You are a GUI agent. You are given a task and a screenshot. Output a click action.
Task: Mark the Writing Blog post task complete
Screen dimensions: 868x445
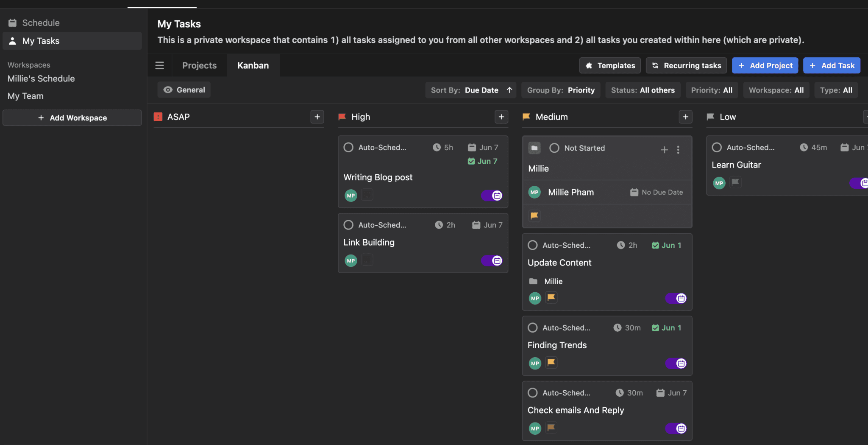pyautogui.click(x=348, y=147)
